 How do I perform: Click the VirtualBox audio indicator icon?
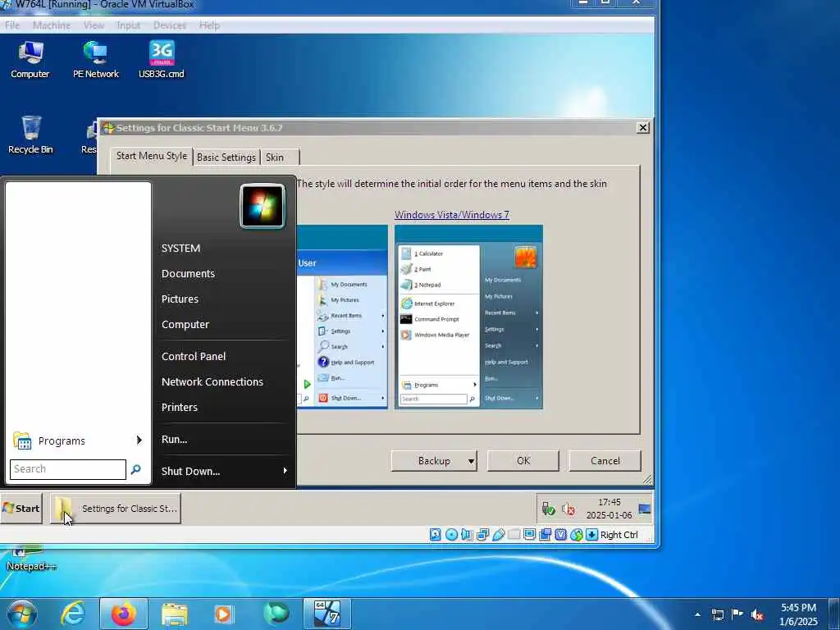tap(467, 535)
